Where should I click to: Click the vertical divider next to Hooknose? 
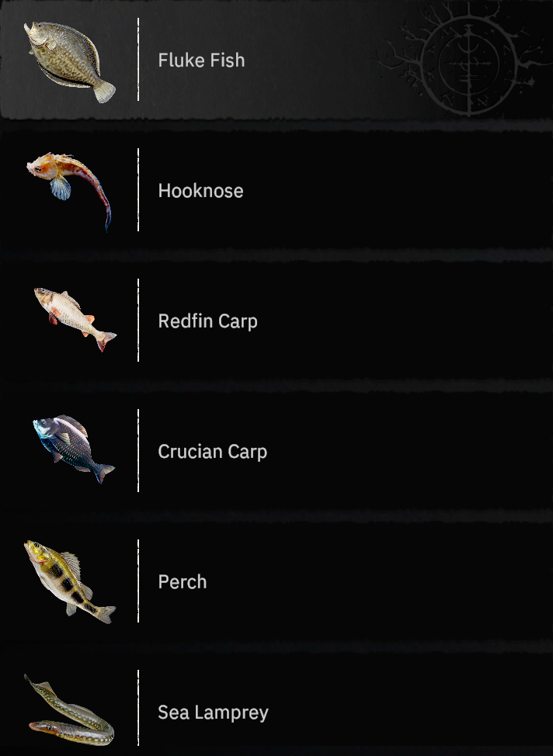138,189
